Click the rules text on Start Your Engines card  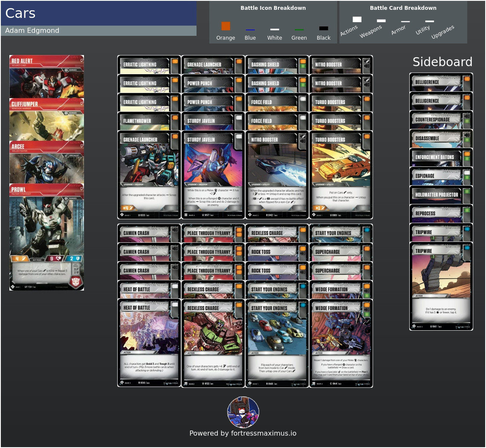[x=277, y=368]
